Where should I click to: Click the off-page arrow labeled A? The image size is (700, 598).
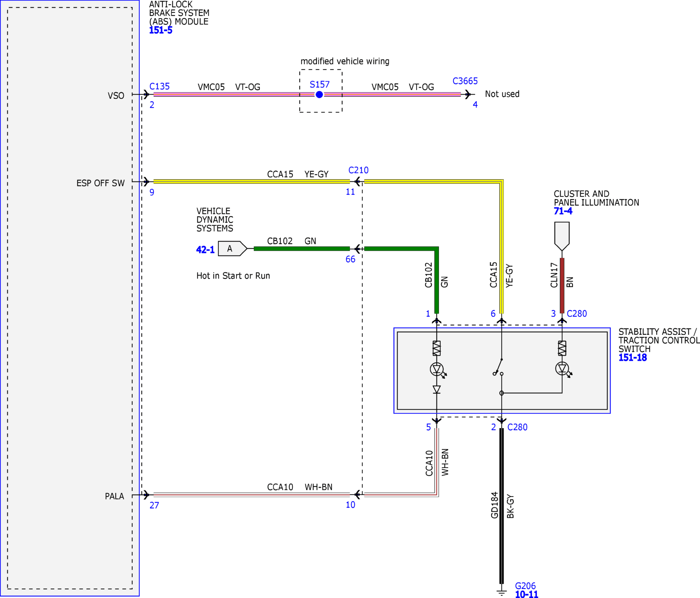point(232,249)
